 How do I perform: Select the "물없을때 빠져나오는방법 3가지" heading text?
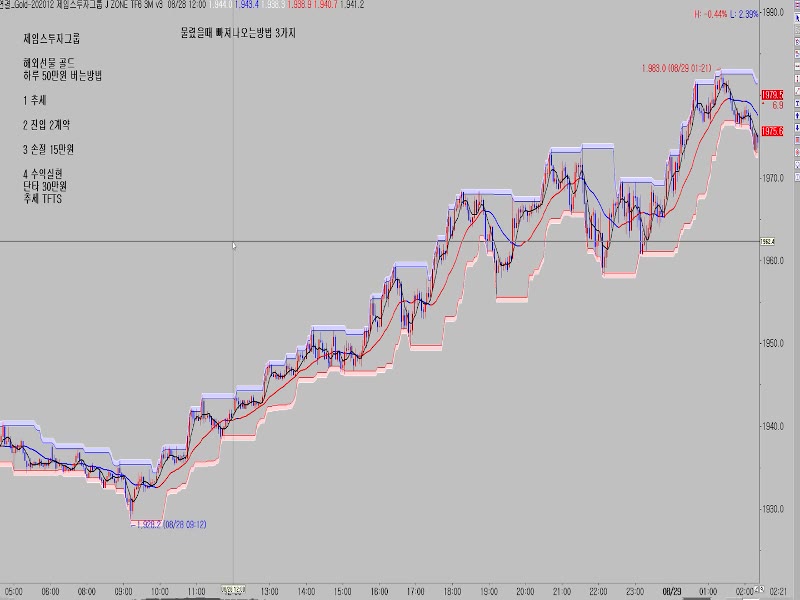tap(237, 32)
